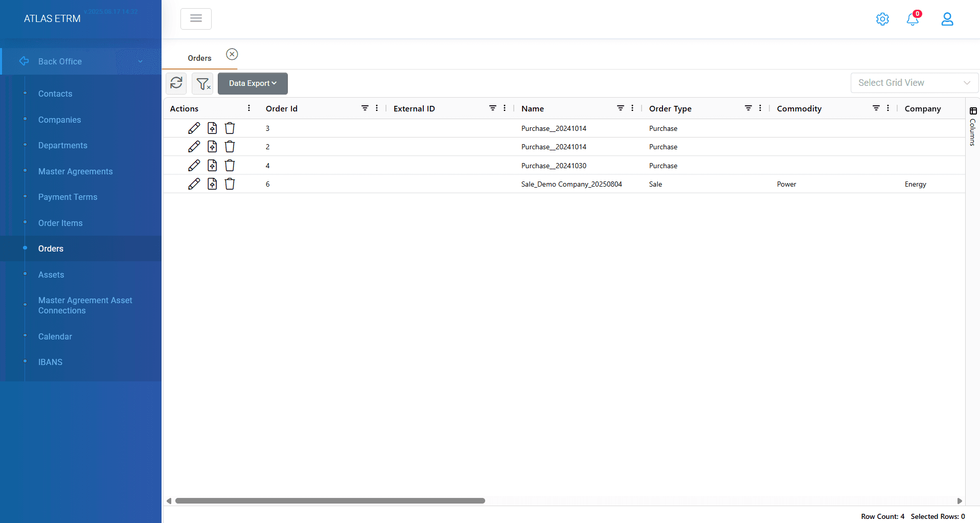
Task: Open the Order Type column menu dots
Action: (x=760, y=108)
